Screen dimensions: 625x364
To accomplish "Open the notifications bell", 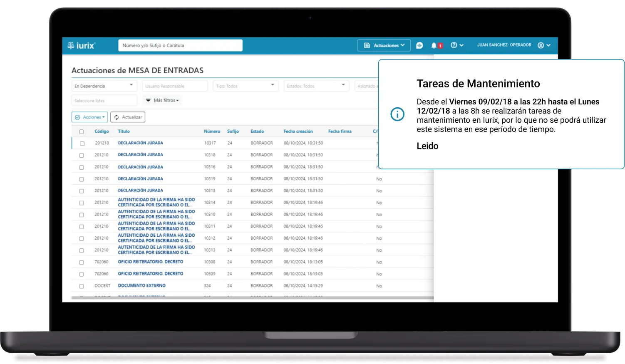I will click(x=434, y=45).
